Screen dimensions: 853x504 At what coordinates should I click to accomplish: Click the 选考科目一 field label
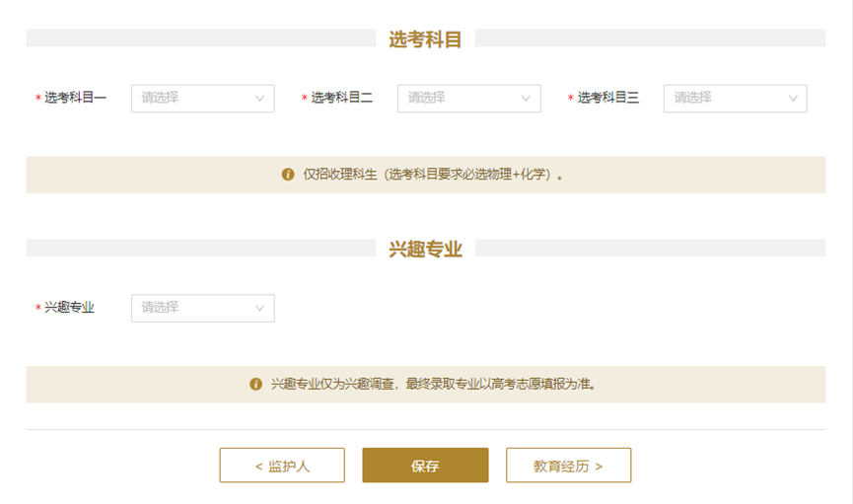tap(75, 99)
